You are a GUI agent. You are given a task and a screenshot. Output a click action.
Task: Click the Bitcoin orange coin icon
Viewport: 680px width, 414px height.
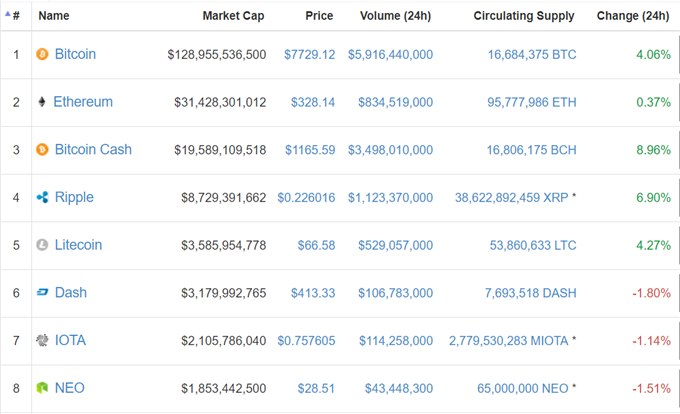[x=42, y=54]
